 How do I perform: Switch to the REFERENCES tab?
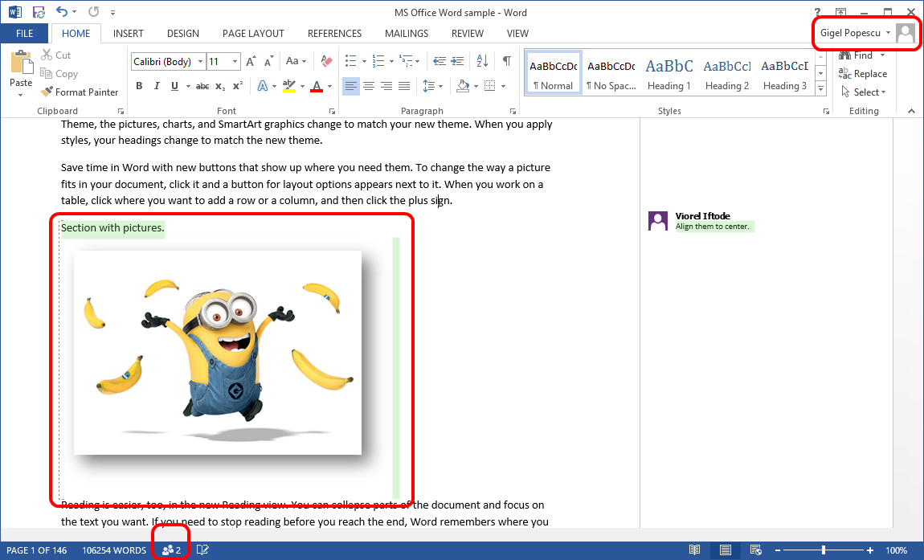(334, 34)
